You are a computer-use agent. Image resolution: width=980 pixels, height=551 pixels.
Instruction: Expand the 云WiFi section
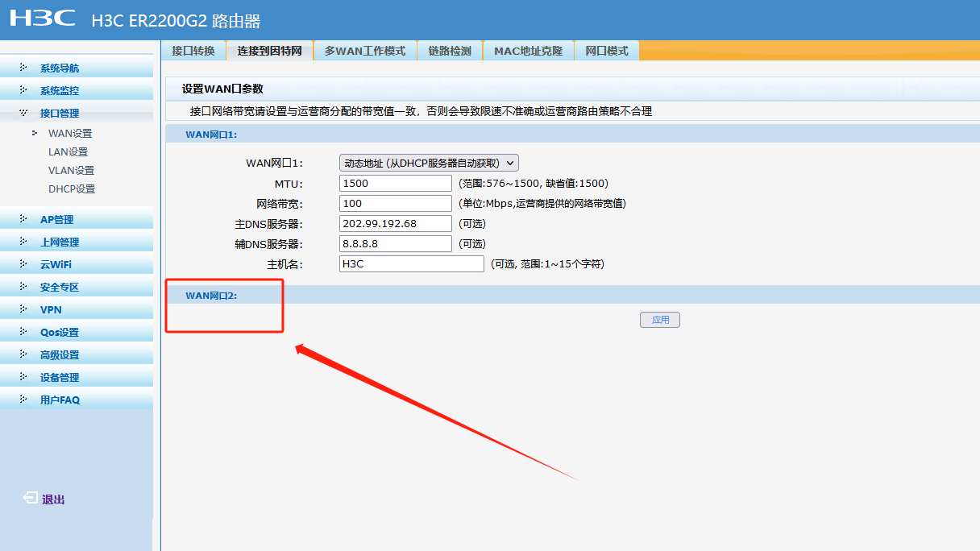77,264
